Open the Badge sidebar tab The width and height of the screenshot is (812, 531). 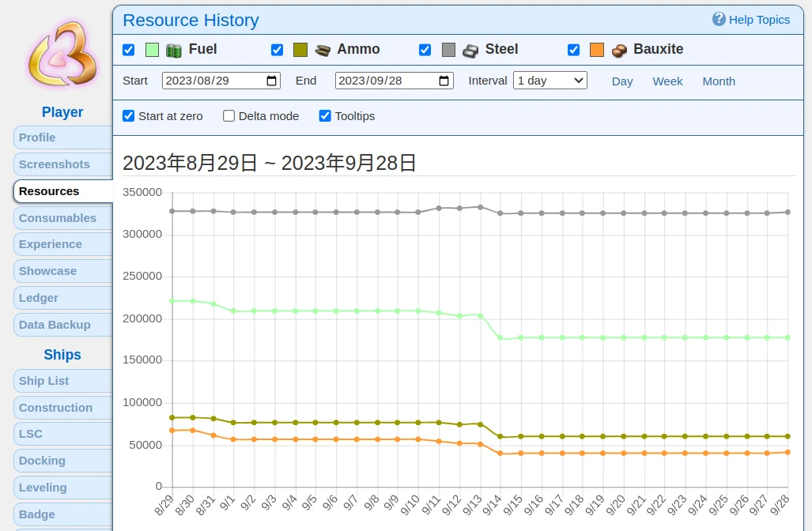[63, 514]
